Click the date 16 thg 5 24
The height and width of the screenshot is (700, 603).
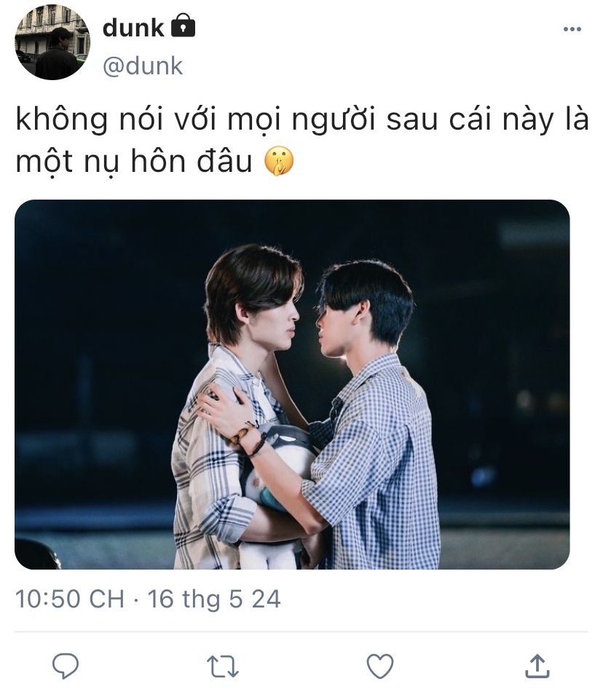pos(214,599)
